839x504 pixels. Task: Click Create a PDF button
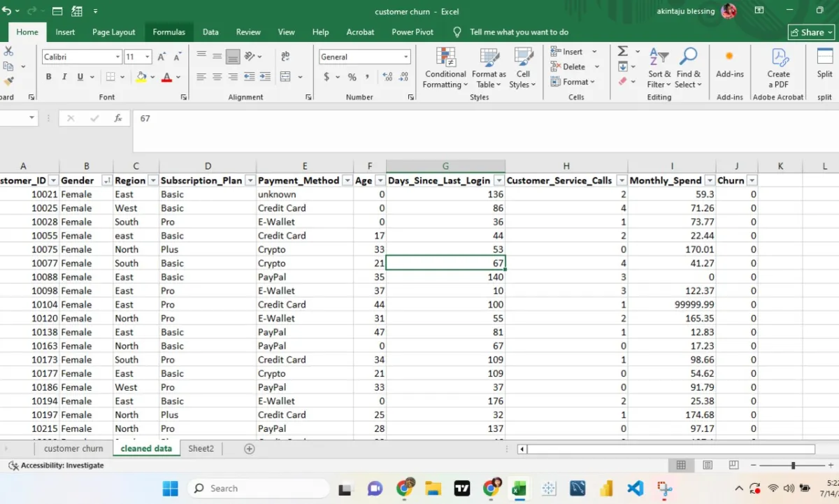click(x=778, y=69)
